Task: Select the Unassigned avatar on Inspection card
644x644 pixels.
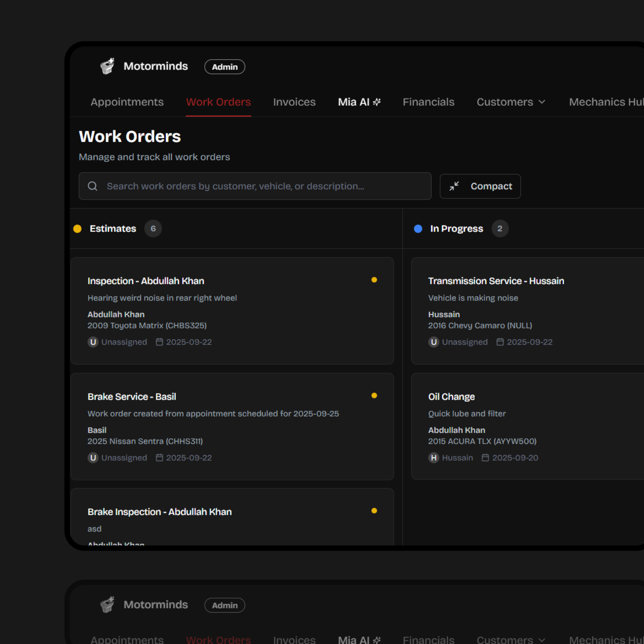Action: click(93, 342)
